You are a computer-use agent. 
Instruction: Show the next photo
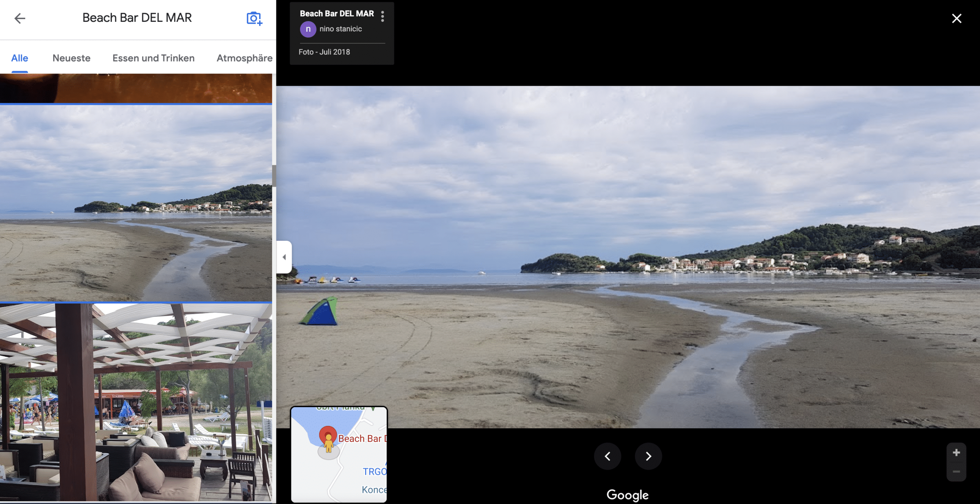(648, 456)
